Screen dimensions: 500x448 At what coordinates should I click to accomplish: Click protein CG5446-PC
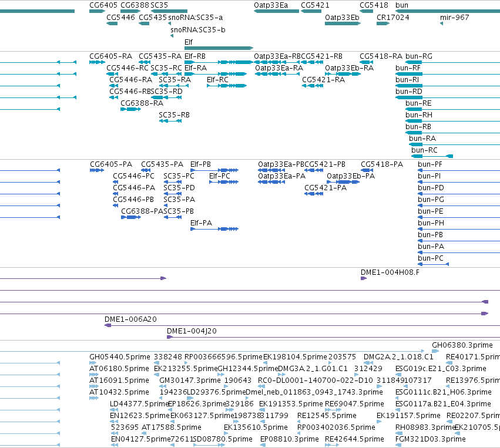(x=115, y=182)
